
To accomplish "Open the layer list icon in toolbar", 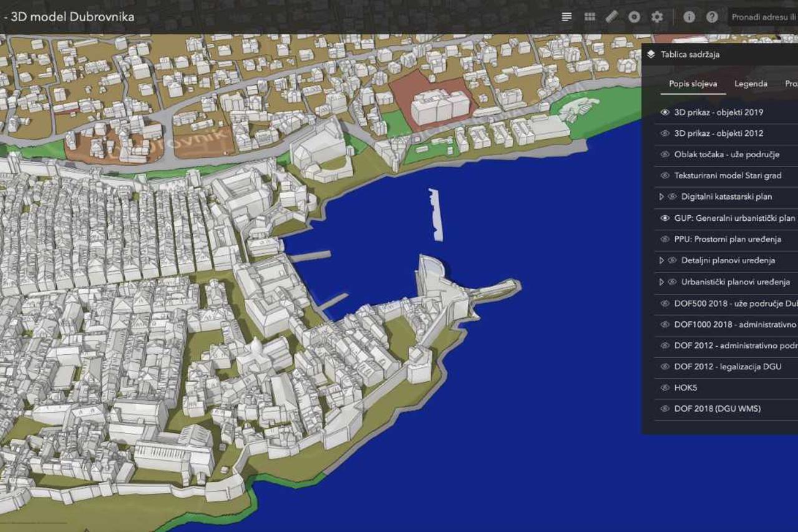I will (567, 17).
